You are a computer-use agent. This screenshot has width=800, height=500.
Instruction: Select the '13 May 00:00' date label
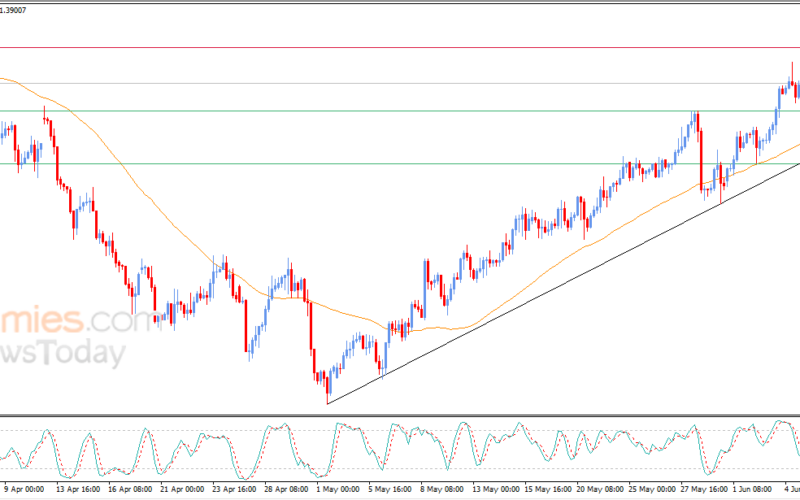coord(495,489)
